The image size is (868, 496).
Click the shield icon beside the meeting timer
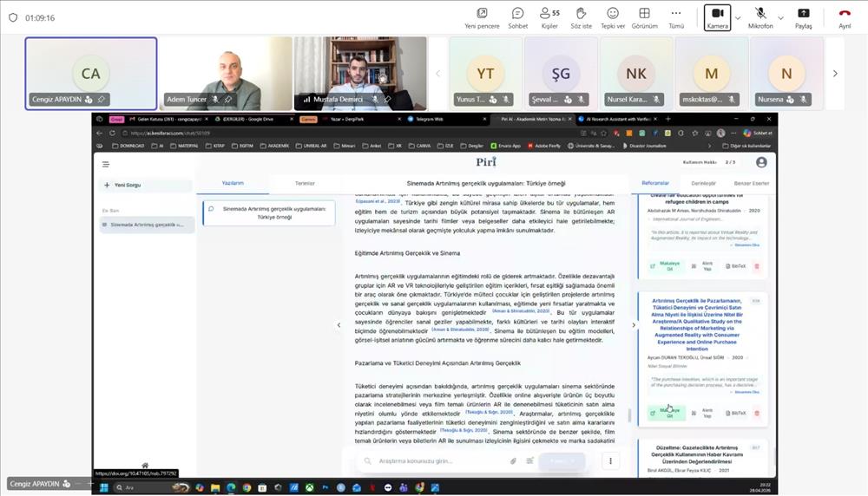pos(13,17)
